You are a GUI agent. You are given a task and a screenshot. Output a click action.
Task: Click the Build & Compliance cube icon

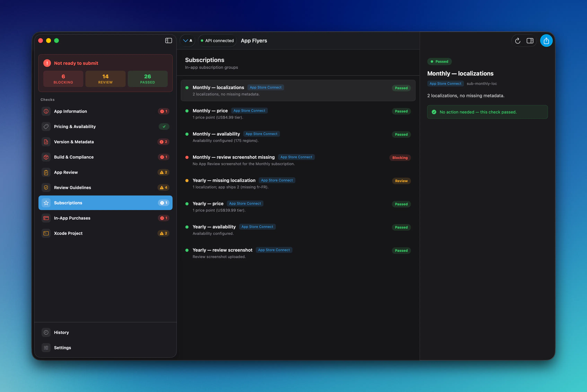(46, 157)
